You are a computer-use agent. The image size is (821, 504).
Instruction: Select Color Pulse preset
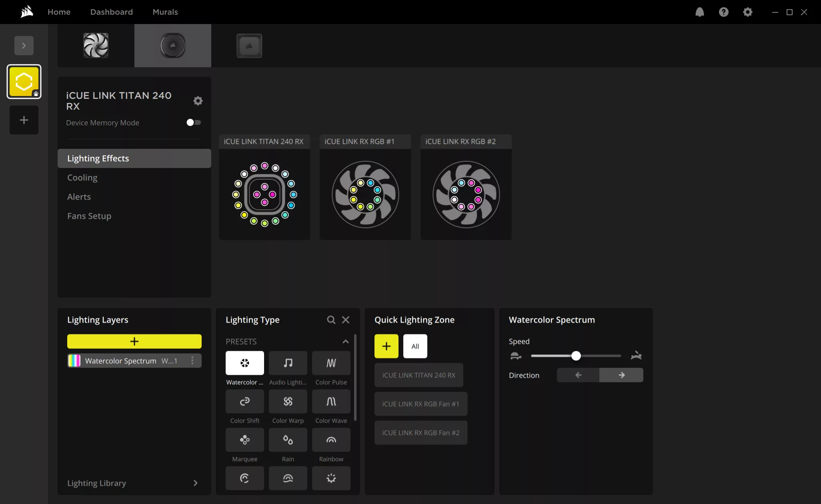[331, 363]
